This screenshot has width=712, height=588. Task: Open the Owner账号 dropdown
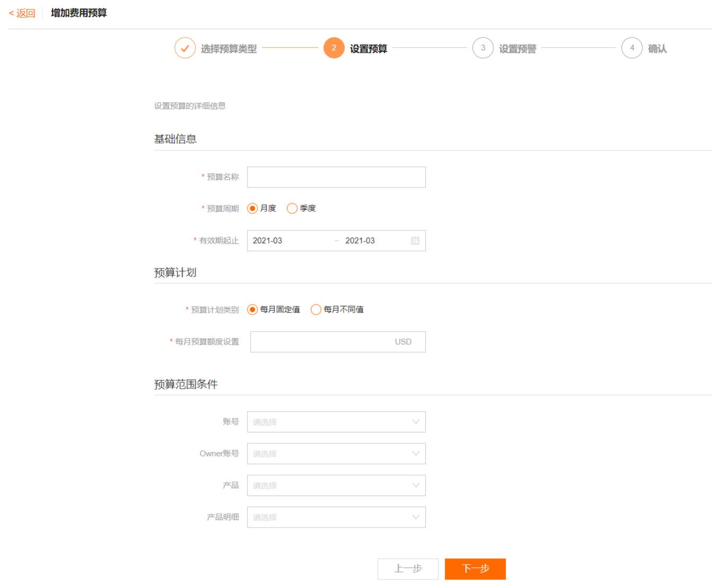pos(336,453)
